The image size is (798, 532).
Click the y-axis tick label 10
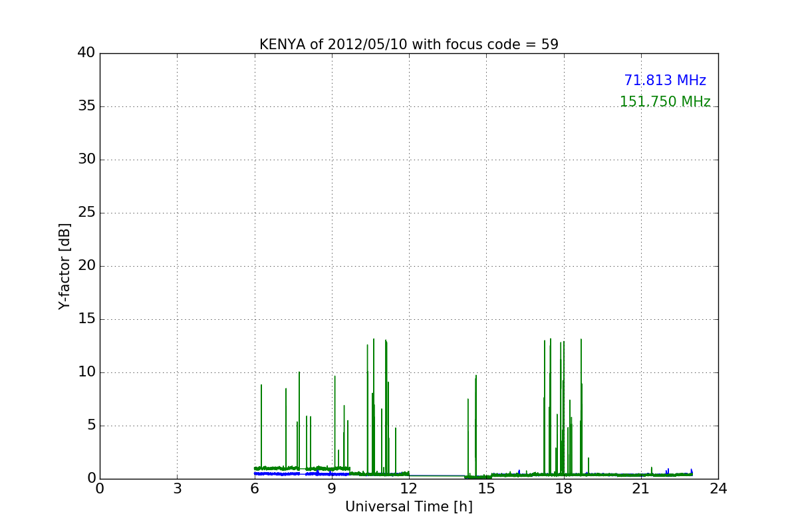86,372
